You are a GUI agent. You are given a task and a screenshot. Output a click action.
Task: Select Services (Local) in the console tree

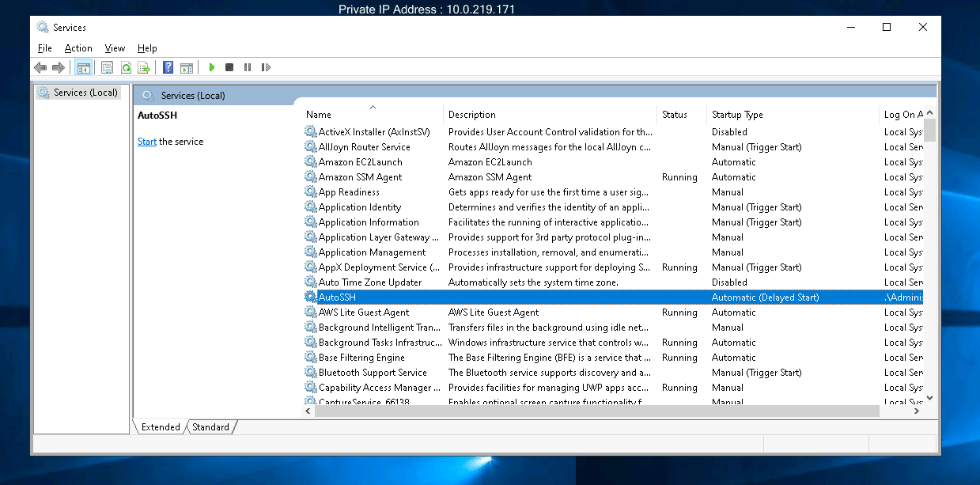pyautogui.click(x=85, y=93)
